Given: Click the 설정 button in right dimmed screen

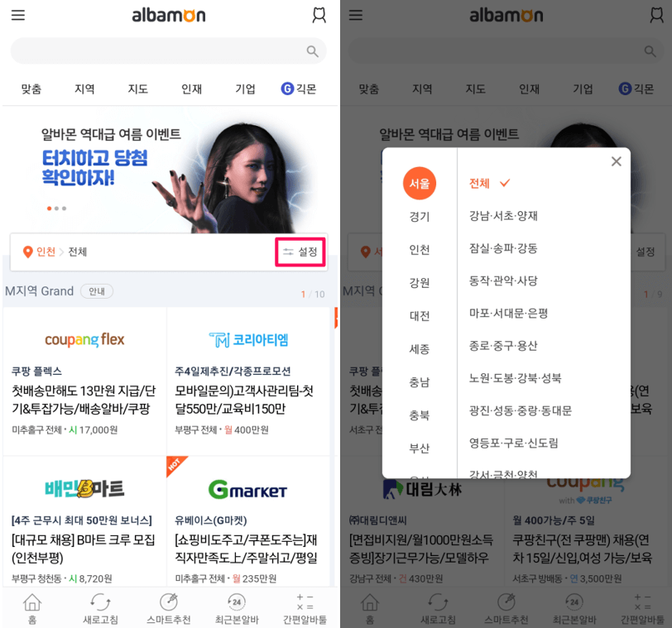Looking at the screenshot, I should [646, 252].
